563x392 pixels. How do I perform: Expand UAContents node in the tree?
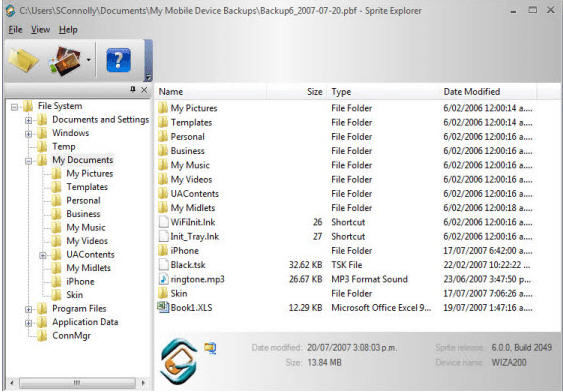pyautogui.click(x=43, y=256)
